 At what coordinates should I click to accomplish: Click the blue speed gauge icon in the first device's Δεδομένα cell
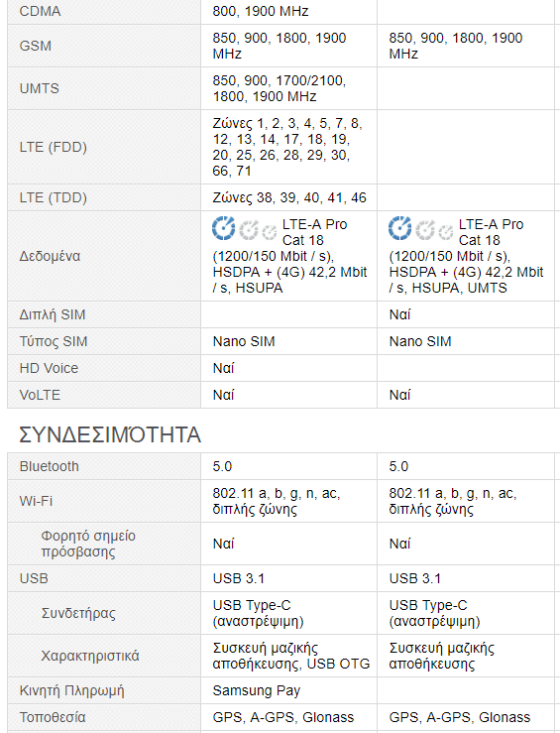coord(223,228)
